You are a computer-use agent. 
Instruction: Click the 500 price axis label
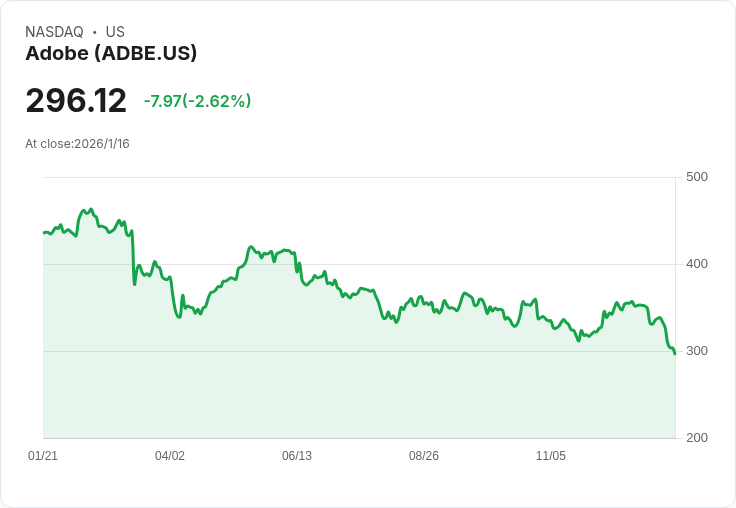coord(697,177)
